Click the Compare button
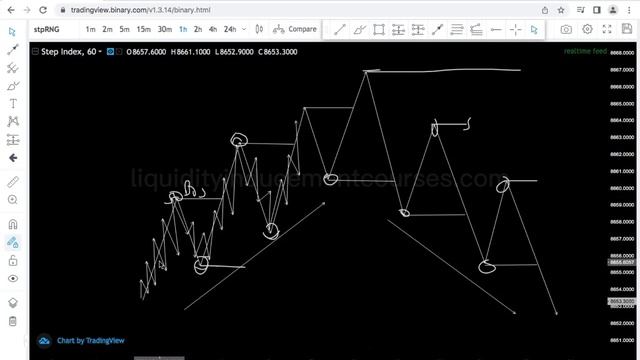The image size is (640, 360). point(295,29)
